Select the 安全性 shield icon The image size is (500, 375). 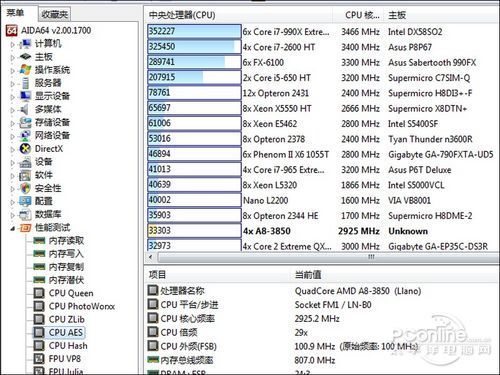pos(25,188)
